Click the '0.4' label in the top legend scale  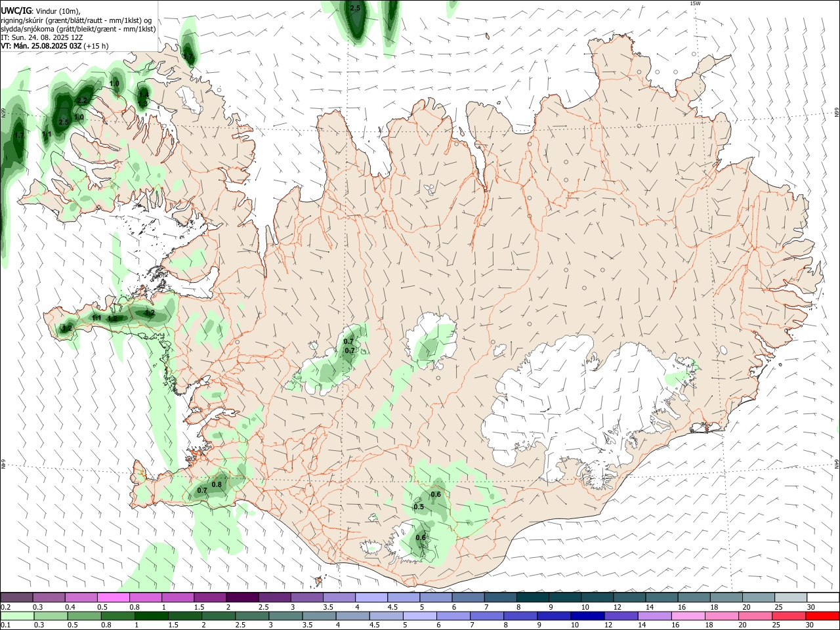coord(70,607)
